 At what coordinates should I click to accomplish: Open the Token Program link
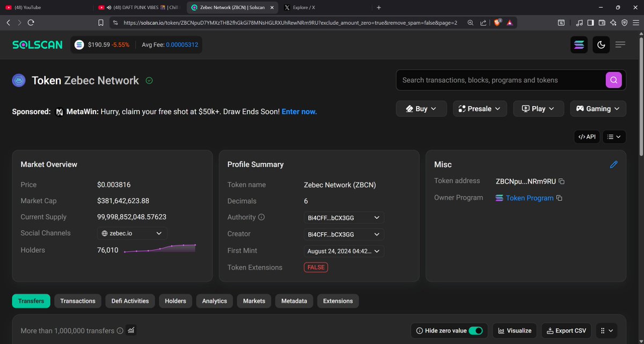[x=530, y=198]
